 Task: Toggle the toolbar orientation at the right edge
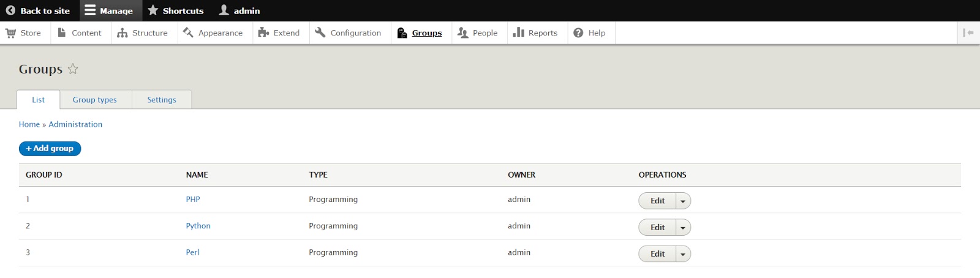coord(968,33)
